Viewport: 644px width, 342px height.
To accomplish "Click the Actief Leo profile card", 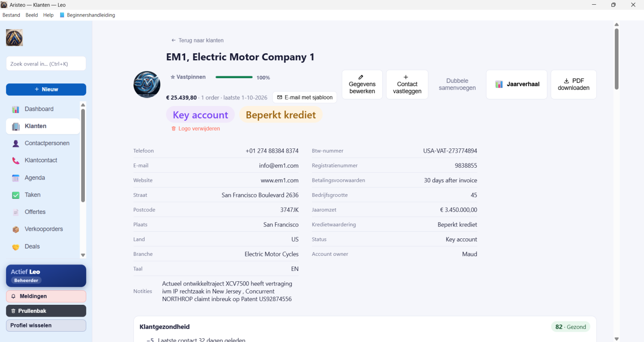I will point(46,276).
